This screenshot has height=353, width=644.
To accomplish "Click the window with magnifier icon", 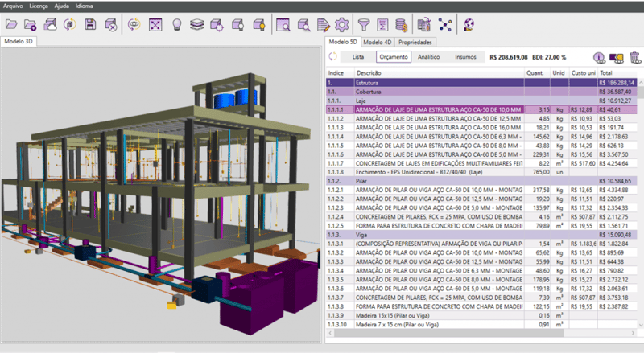I will click(x=283, y=25).
